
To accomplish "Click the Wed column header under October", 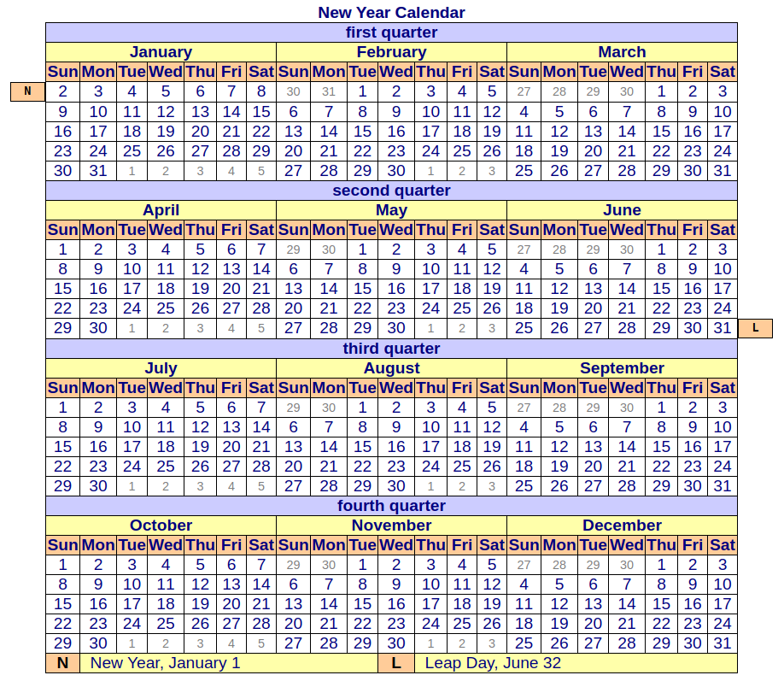I will (x=166, y=545).
